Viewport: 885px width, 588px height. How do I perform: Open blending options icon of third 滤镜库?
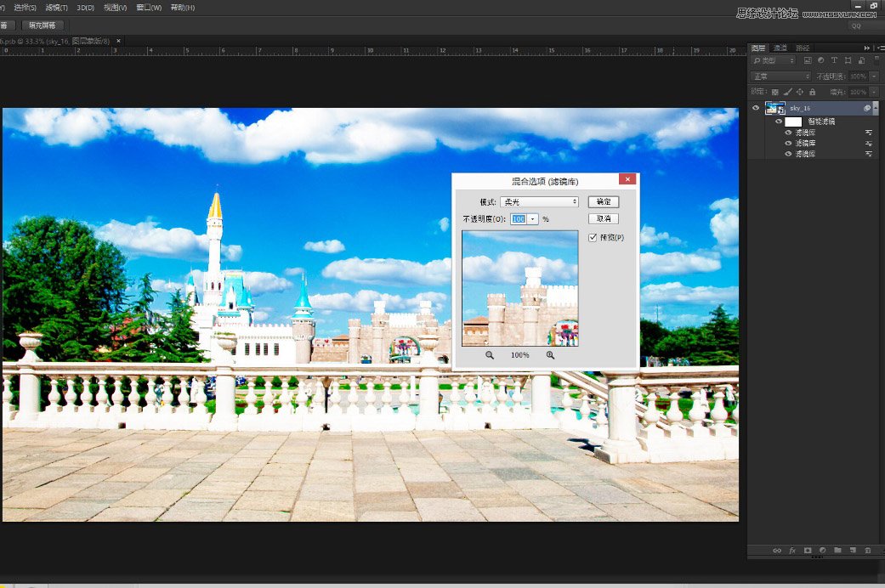click(x=869, y=154)
